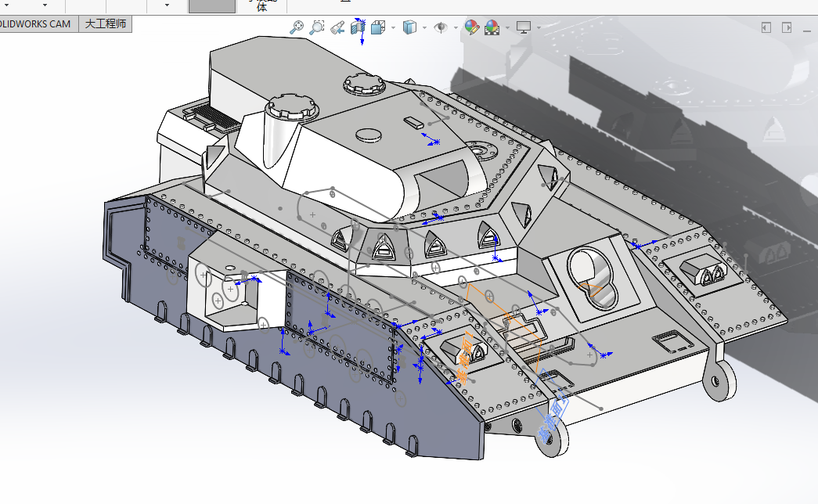The height and width of the screenshot is (504, 818).
Task: Open the Hide/Show Items dropdown arrow
Action: pos(456,27)
